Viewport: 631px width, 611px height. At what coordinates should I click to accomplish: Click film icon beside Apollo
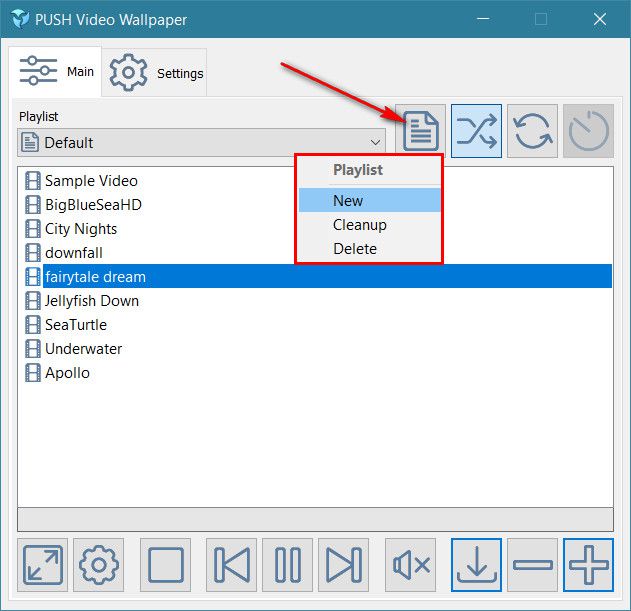(x=33, y=373)
